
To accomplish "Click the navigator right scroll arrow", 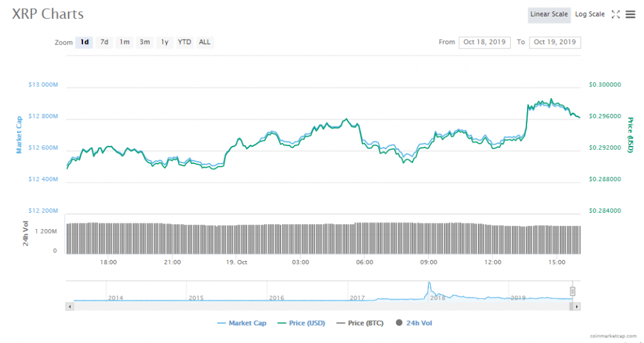I will point(577,306).
